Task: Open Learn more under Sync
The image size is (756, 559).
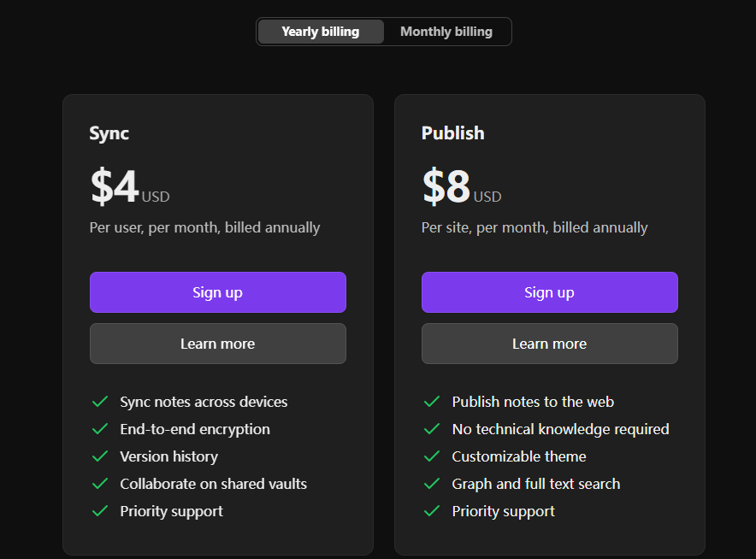Action: click(x=218, y=344)
